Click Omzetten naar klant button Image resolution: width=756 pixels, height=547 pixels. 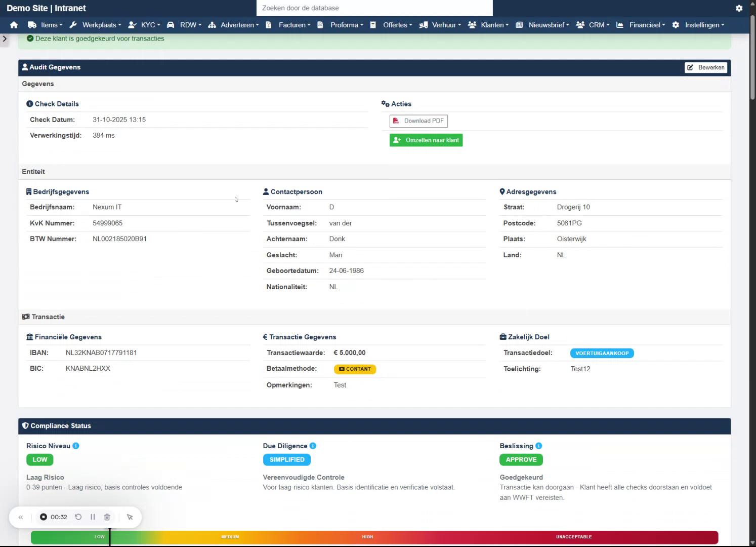[426, 140]
